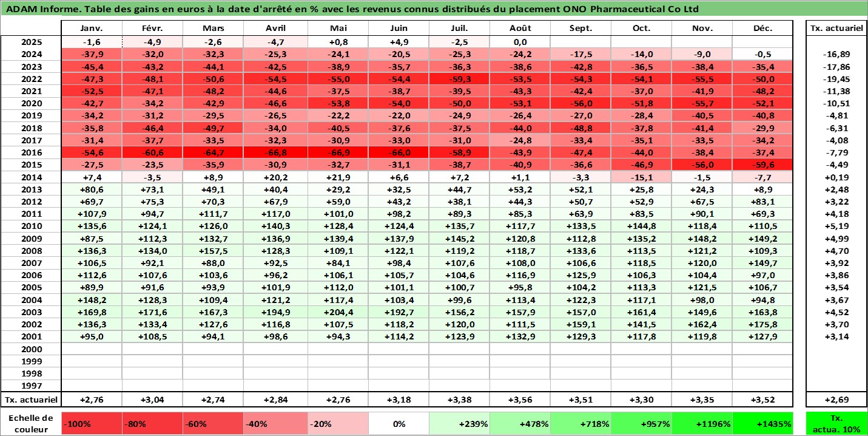Select the +1435% color scale swatch
The height and width of the screenshot is (436, 868).
coord(762,424)
